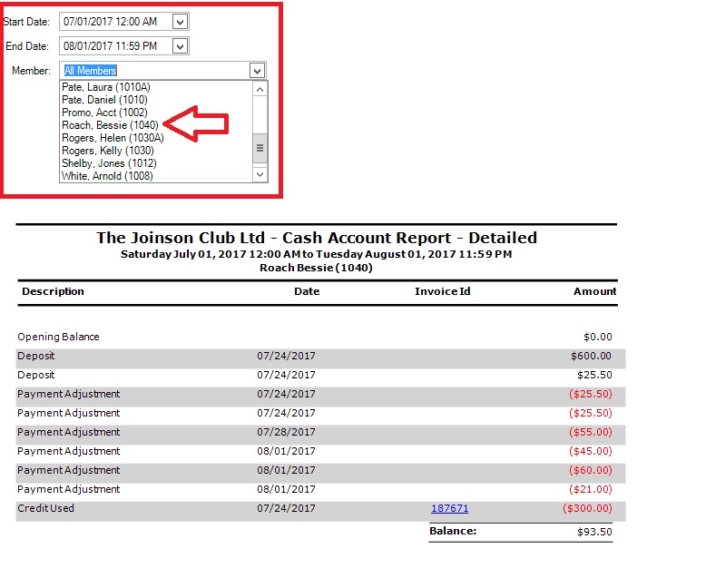Open invoice 187671 link

(449, 509)
